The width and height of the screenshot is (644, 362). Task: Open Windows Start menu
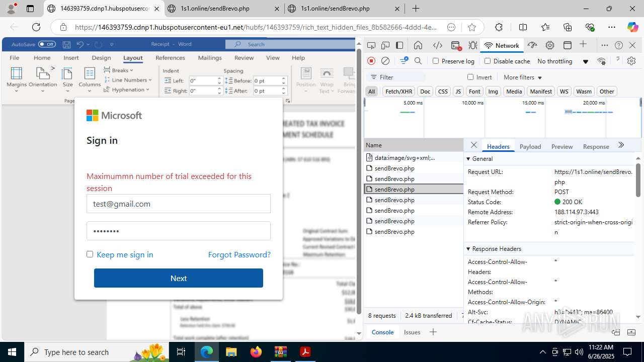12,352
